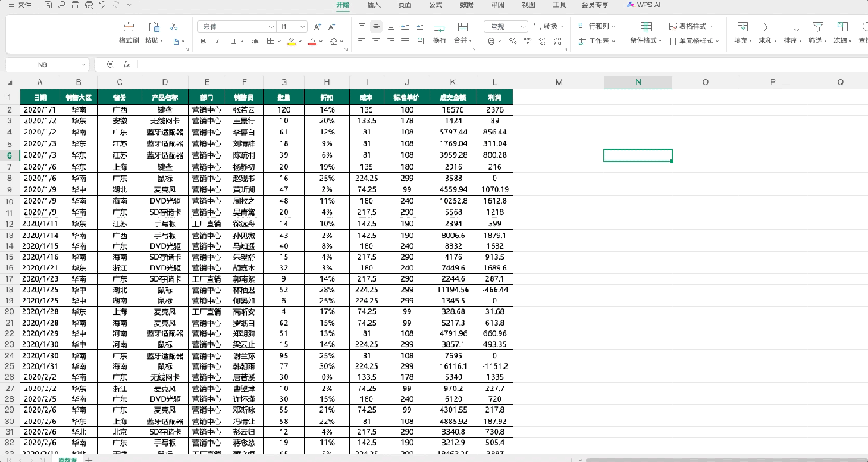Click the 表格样式 button
Screen dimensions: 868x462
(691, 26)
